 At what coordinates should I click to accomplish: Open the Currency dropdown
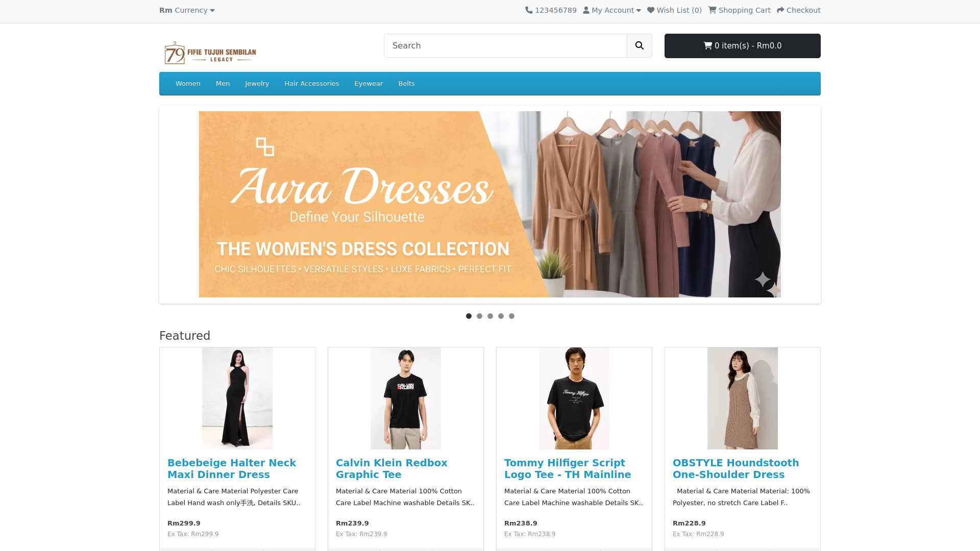point(187,10)
